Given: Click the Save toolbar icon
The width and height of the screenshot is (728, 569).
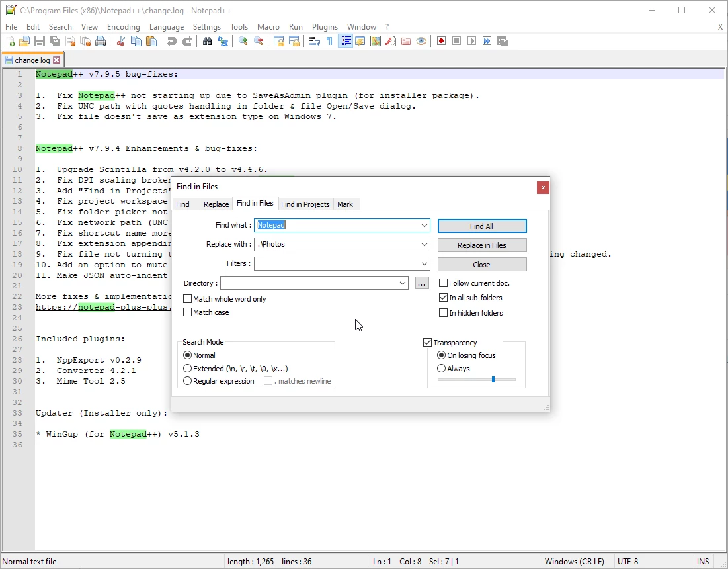Looking at the screenshot, I should [40, 41].
